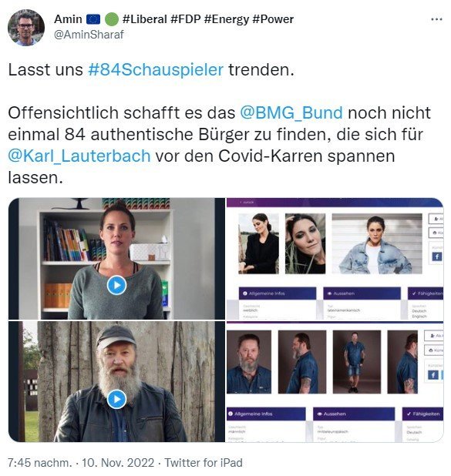This screenshot has width=451, height=476.
Task: Open the full-body photo of man in shorts
Action: (357, 362)
